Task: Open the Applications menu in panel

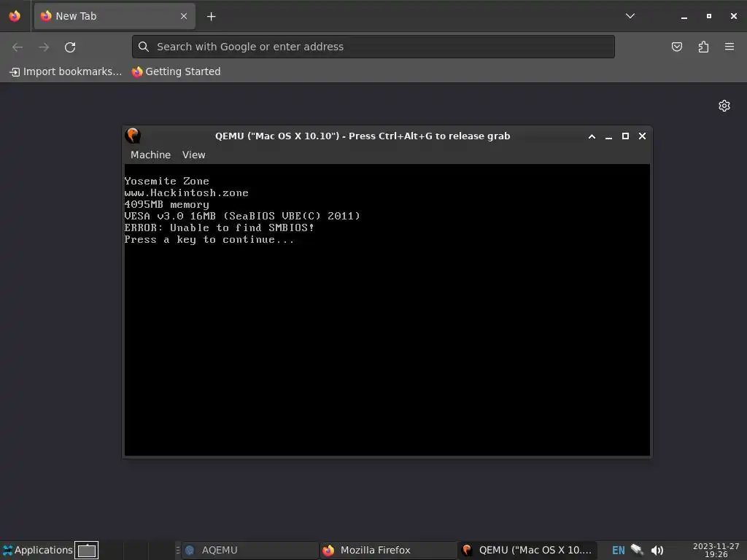Action: [x=37, y=550]
